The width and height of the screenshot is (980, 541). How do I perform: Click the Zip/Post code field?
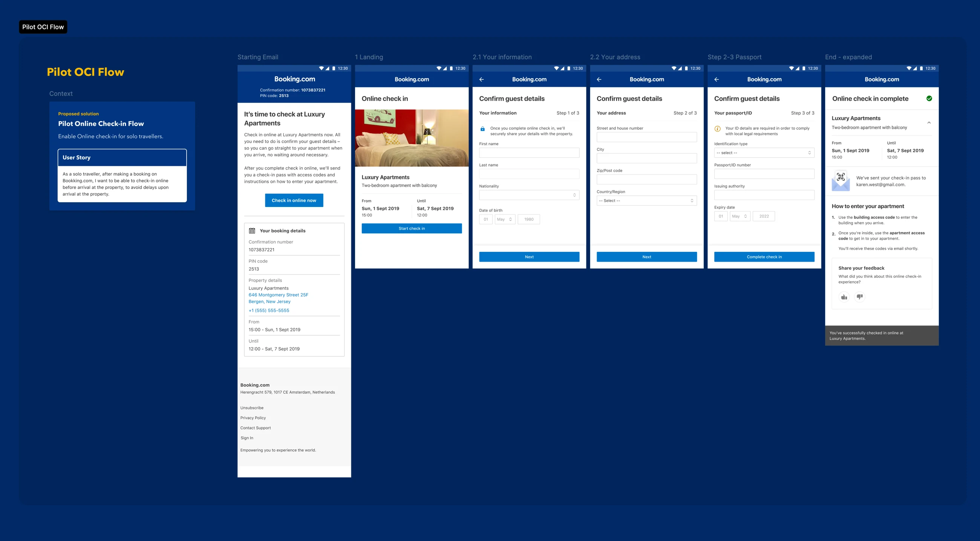[646, 179]
